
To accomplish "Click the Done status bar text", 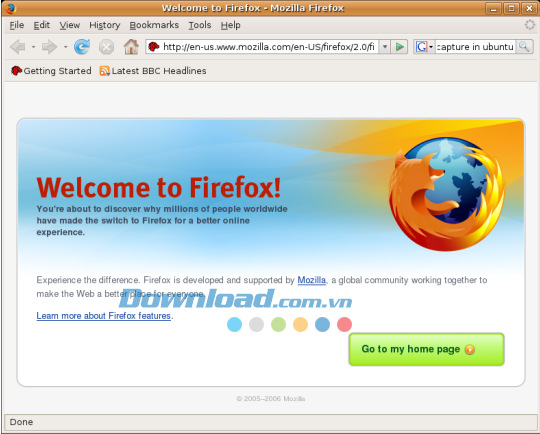I will pos(21,422).
